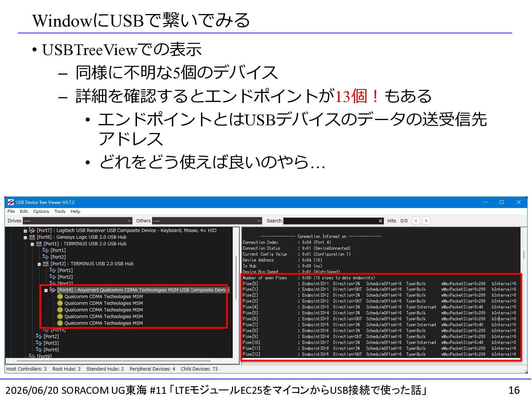The width and height of the screenshot is (532, 399).
Task: Select [Port4] Anysmart Qualcomm Composite Device row
Action: point(143,290)
